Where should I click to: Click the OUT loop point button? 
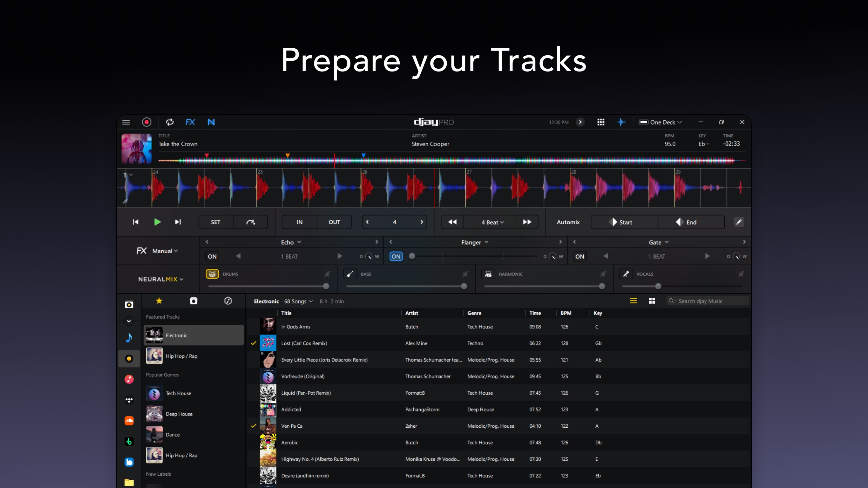point(334,222)
